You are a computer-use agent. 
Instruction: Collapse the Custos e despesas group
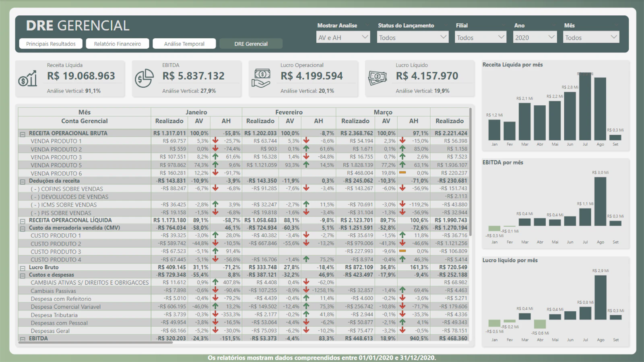(x=23, y=276)
